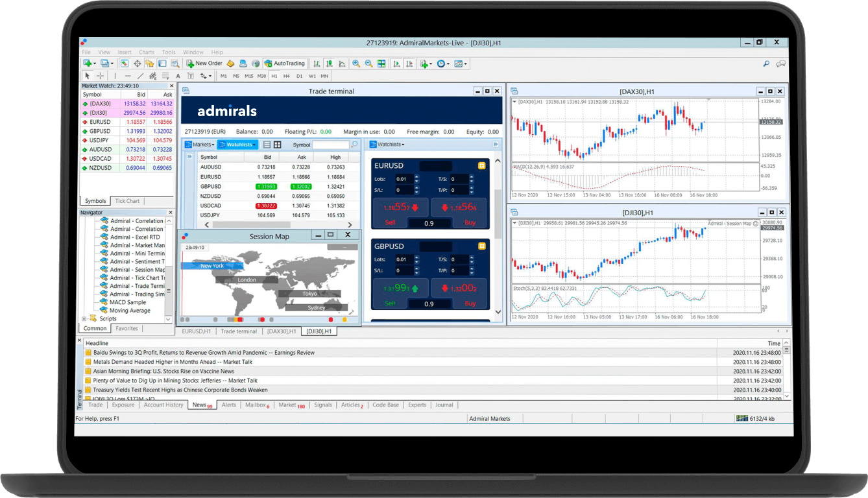
Task: Select the crosshair tool
Action: click(100, 76)
